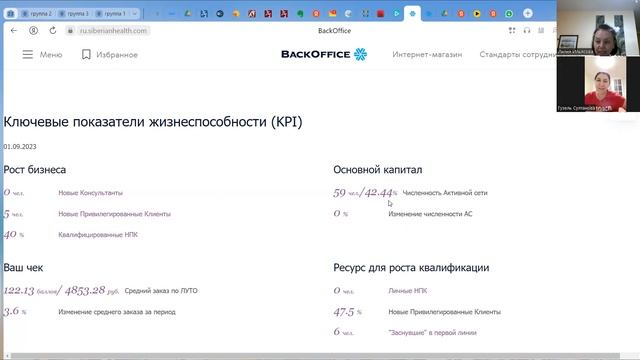Click the Изменение численности АС label

coord(430,214)
